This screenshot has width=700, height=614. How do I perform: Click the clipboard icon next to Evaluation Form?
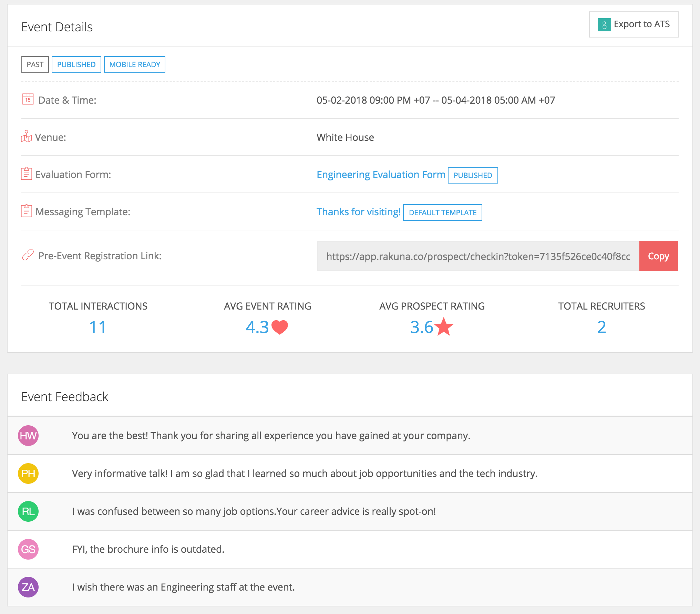(27, 174)
